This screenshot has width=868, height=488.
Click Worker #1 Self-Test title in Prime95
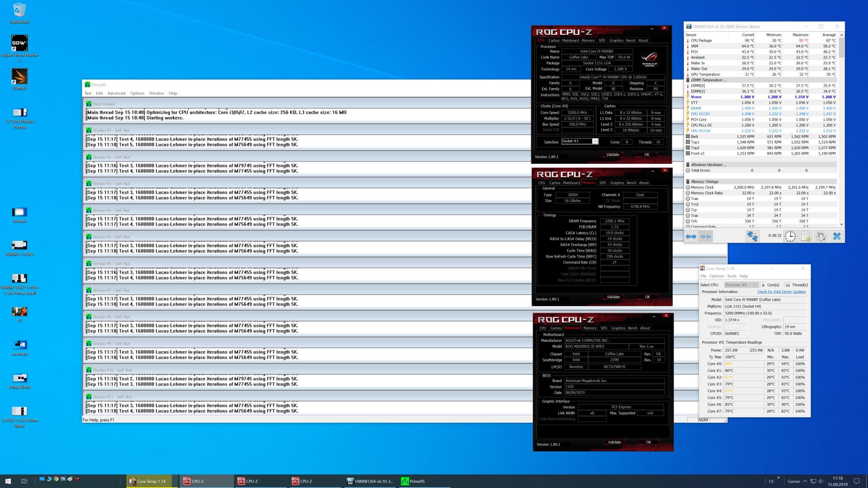pos(111,130)
